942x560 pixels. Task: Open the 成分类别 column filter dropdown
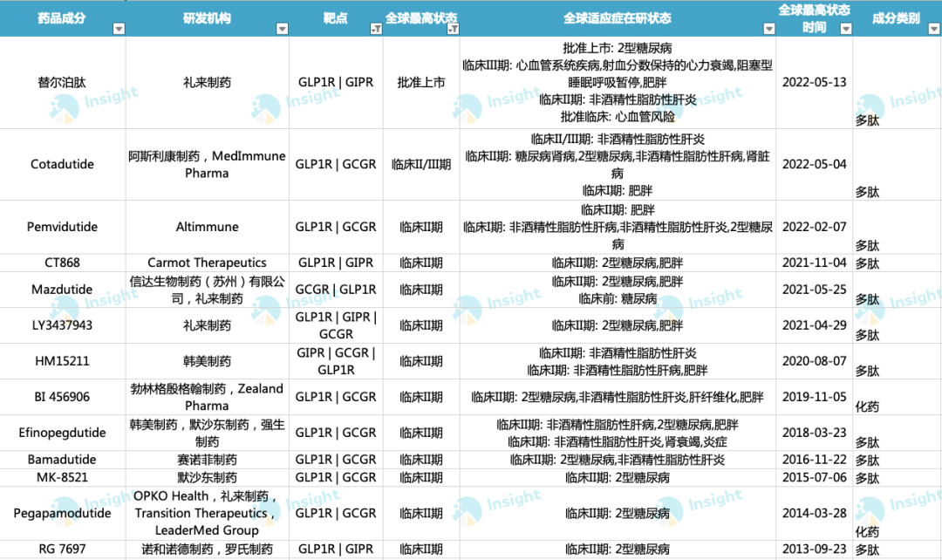click(932, 29)
